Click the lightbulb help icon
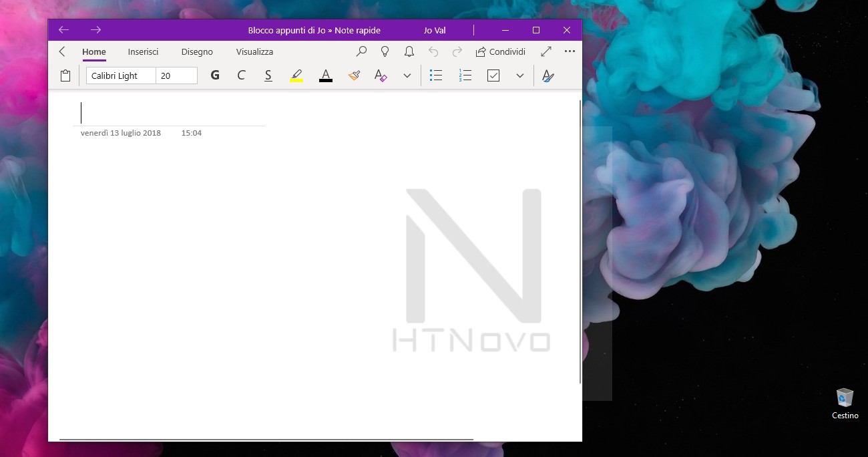The image size is (868, 457). pyautogui.click(x=385, y=51)
